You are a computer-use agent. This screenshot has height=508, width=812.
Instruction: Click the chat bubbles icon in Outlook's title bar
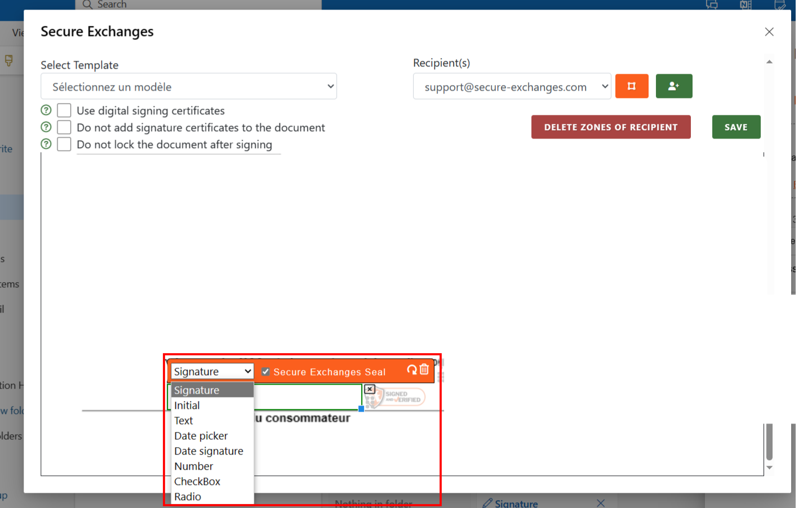point(712,5)
